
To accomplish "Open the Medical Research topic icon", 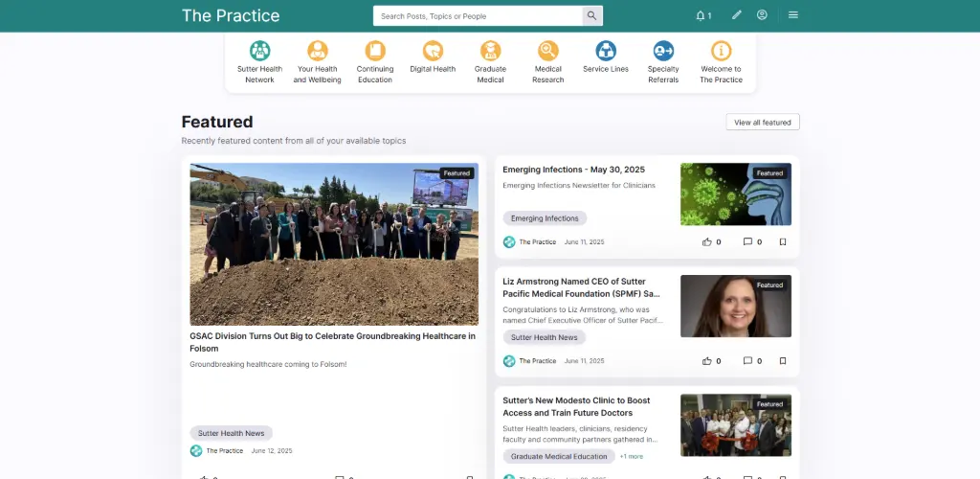I will click(548, 51).
